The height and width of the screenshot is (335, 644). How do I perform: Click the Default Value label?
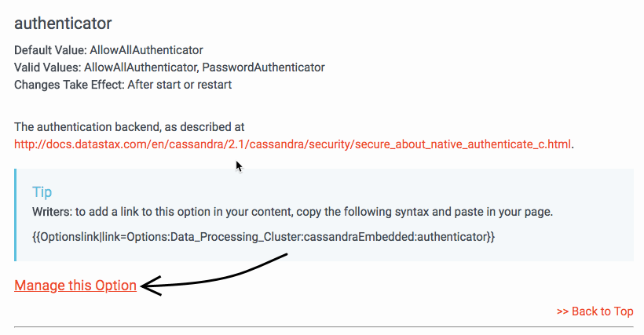tap(50, 50)
